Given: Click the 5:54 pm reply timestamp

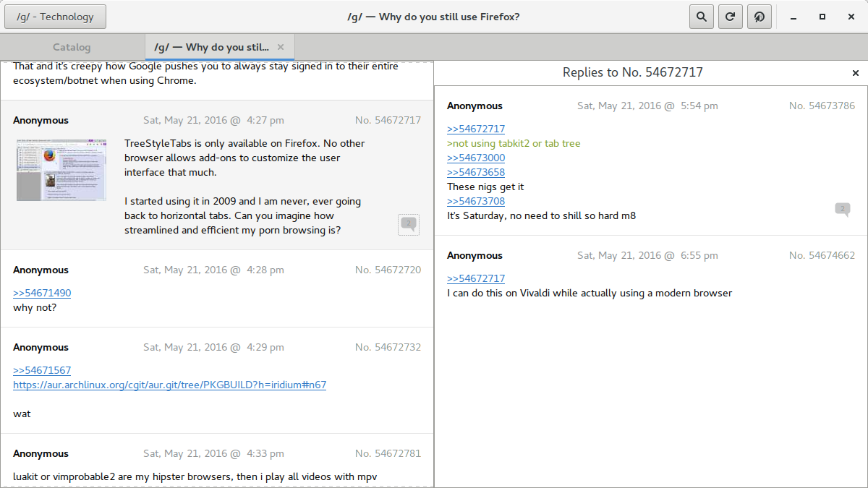Looking at the screenshot, I should (x=647, y=106).
